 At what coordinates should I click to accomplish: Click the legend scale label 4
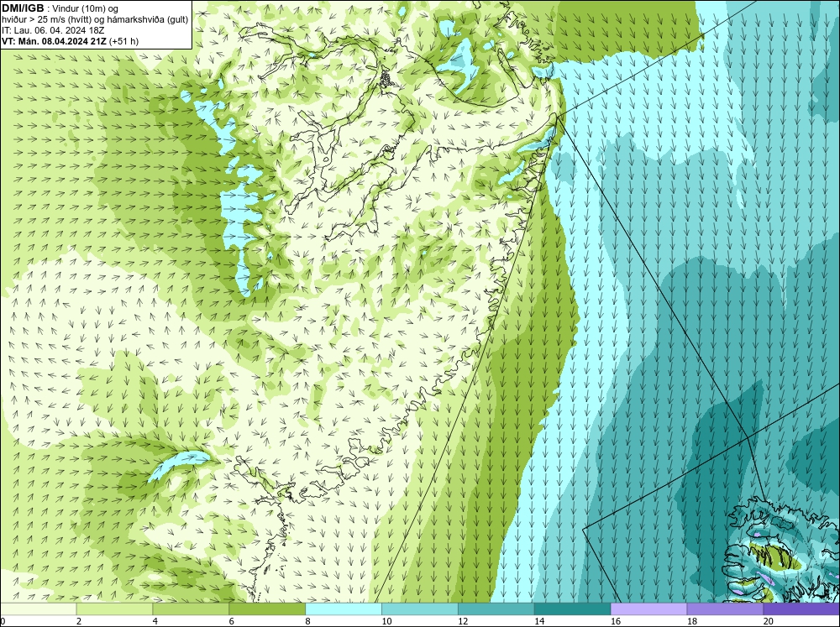(x=155, y=621)
